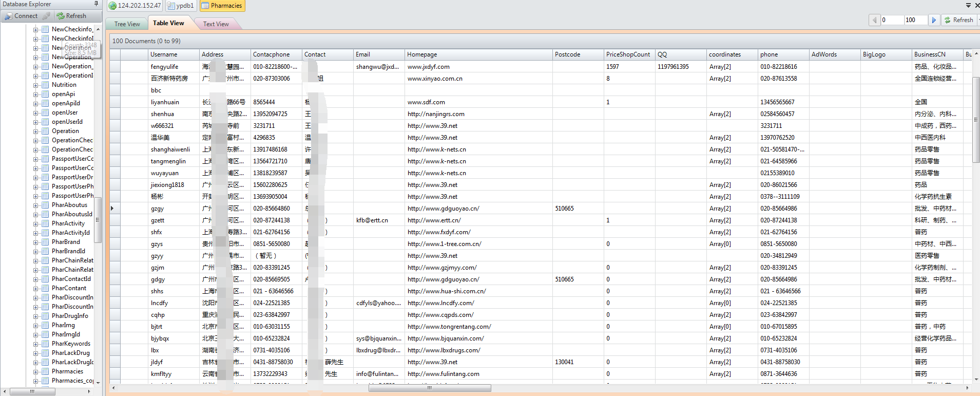The width and height of the screenshot is (980, 396).
Task: Pin the Database Explorer panel
Action: point(96,4)
